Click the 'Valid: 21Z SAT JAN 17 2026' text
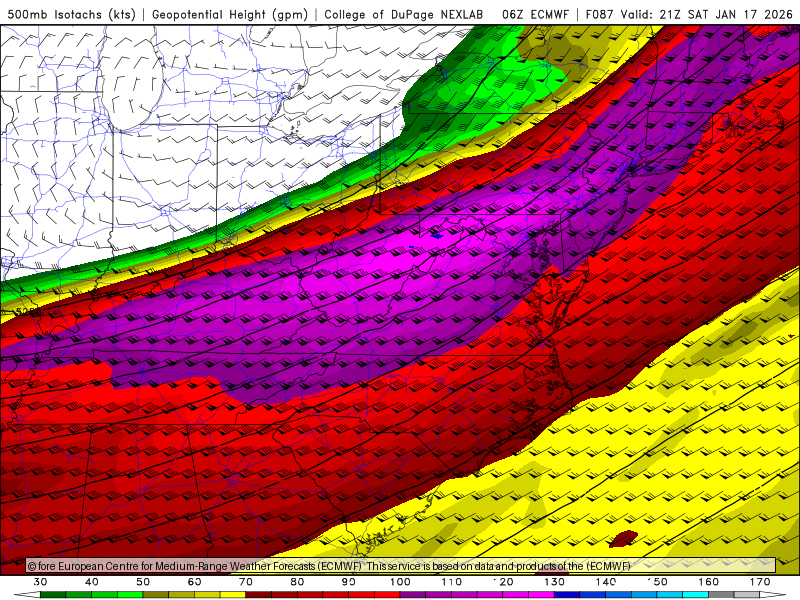 pos(707,14)
